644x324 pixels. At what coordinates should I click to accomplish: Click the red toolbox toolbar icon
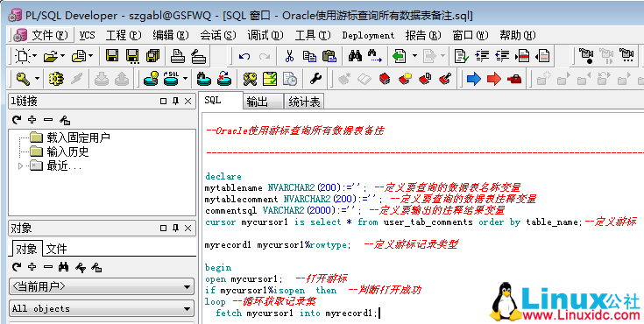514,79
